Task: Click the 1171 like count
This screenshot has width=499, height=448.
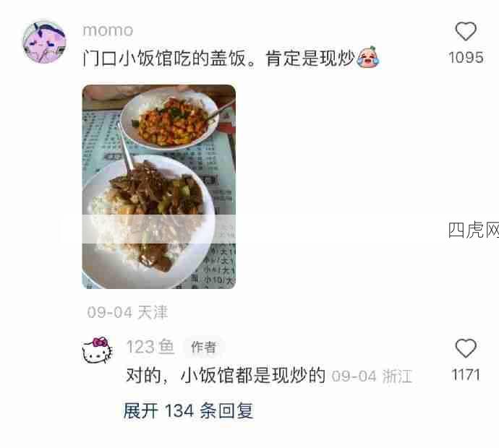Action: click(x=466, y=374)
